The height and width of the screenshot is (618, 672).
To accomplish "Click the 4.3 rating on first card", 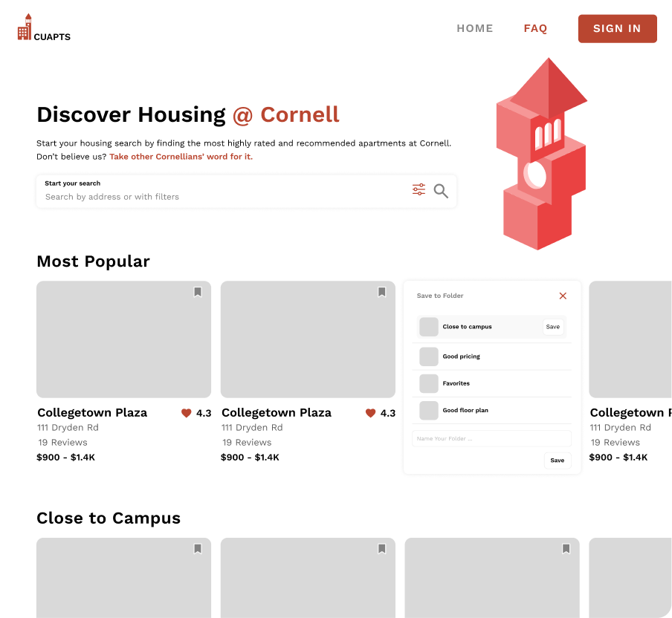I will (204, 413).
